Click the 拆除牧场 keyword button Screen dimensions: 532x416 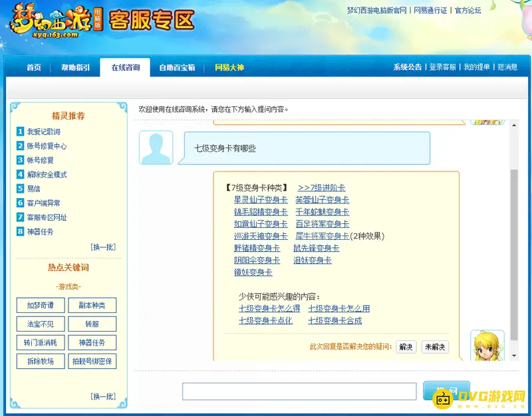(41, 361)
